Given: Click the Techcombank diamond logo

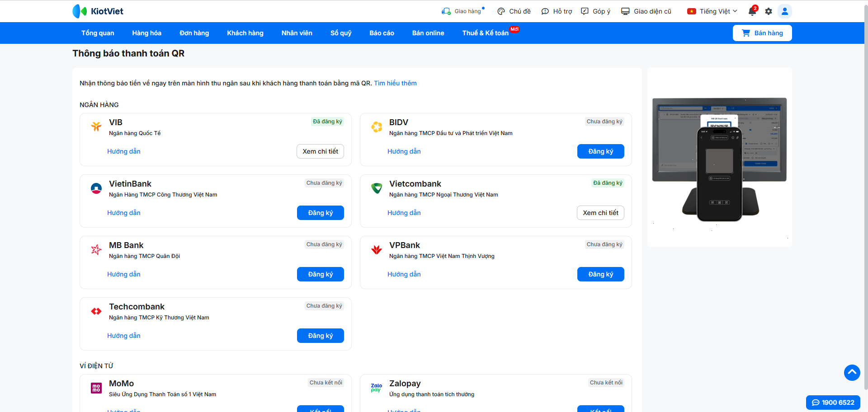Looking at the screenshot, I should [x=96, y=311].
